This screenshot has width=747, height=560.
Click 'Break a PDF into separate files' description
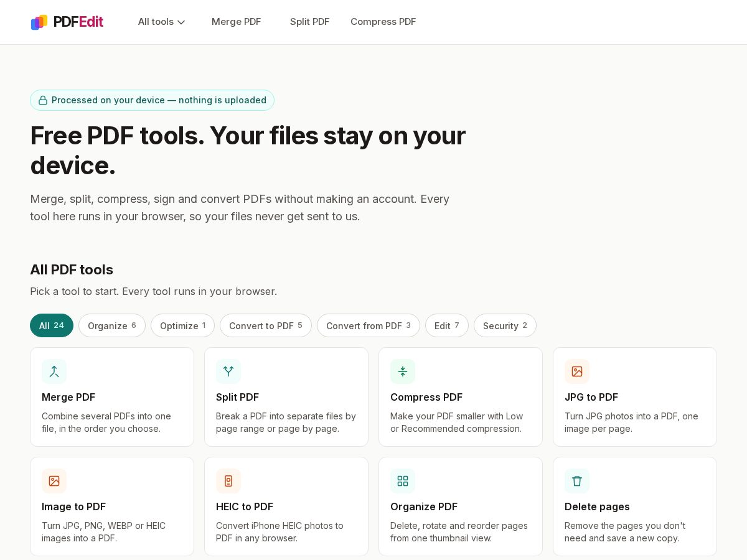[x=286, y=422]
